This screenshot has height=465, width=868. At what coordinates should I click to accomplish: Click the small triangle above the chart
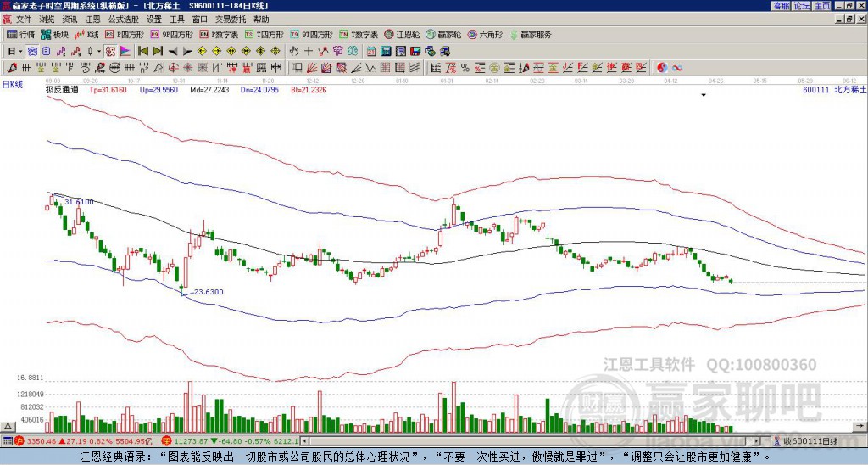pyautogui.click(x=703, y=96)
